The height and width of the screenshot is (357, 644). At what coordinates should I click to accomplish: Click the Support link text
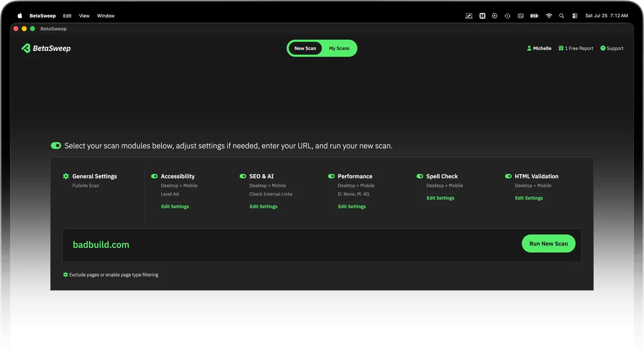(x=615, y=48)
